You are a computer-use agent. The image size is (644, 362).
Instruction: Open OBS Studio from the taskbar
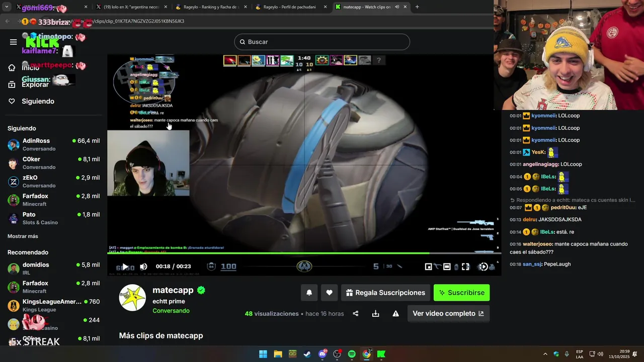click(337, 354)
